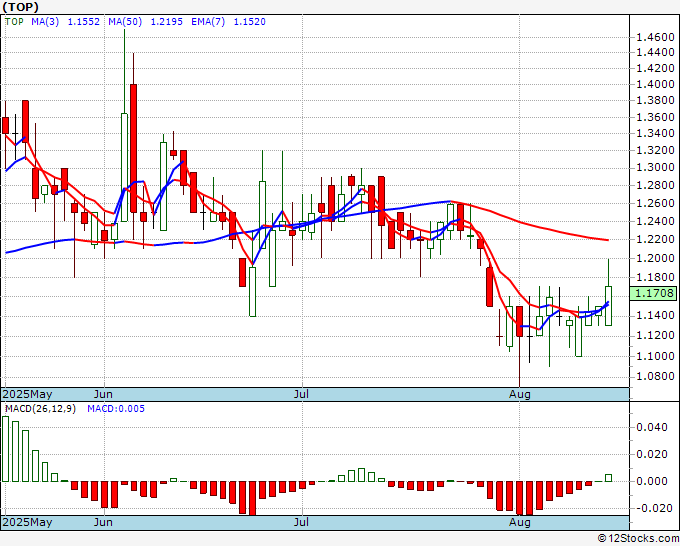
Task: Click the 0.020 MACD axis label
Action: pyautogui.click(x=652, y=454)
